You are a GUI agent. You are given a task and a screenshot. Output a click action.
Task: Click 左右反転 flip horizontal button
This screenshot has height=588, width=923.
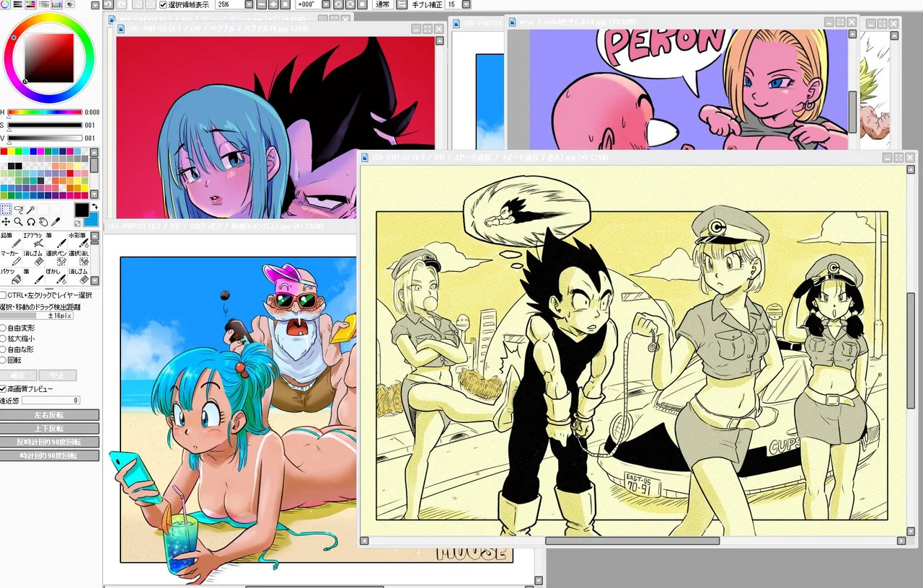pyautogui.click(x=49, y=415)
